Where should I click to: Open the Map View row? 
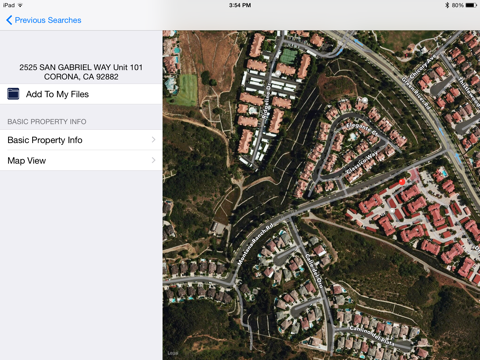pos(81,160)
